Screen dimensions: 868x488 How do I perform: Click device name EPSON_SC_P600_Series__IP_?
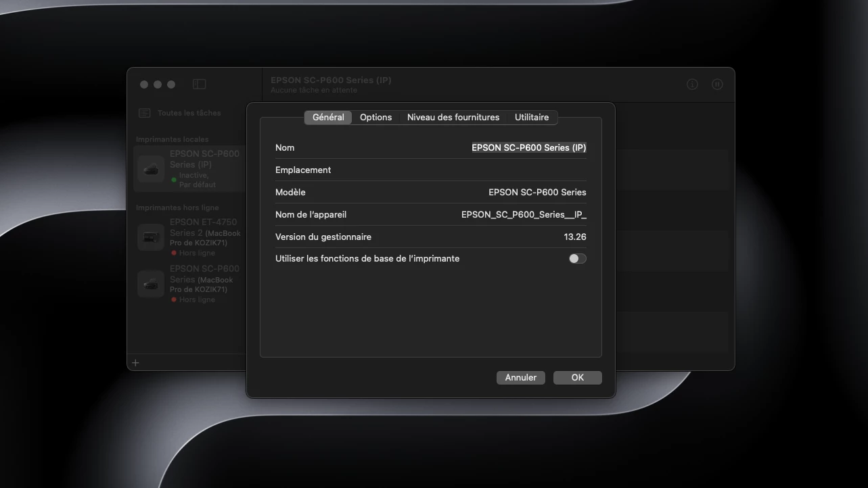pos(524,214)
